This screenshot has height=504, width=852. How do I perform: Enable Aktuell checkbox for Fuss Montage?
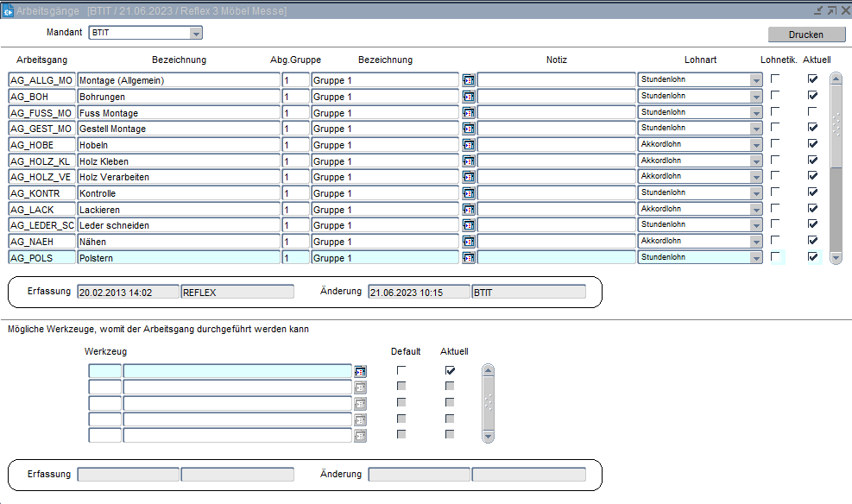tap(812, 112)
